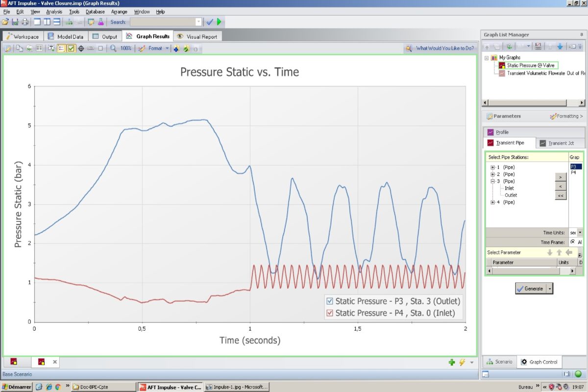Click the Print icon in main toolbar
The width and height of the screenshot is (588, 392).
point(24,22)
